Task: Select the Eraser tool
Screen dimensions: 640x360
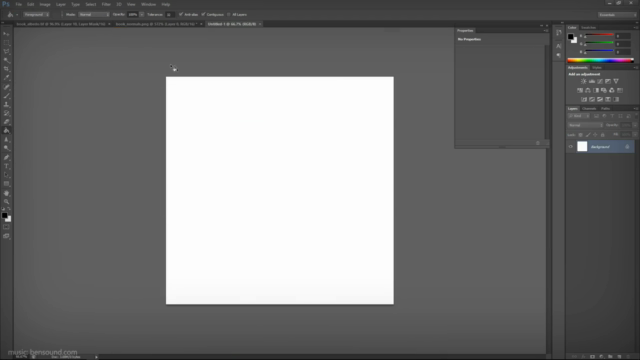Action: [x=7, y=122]
